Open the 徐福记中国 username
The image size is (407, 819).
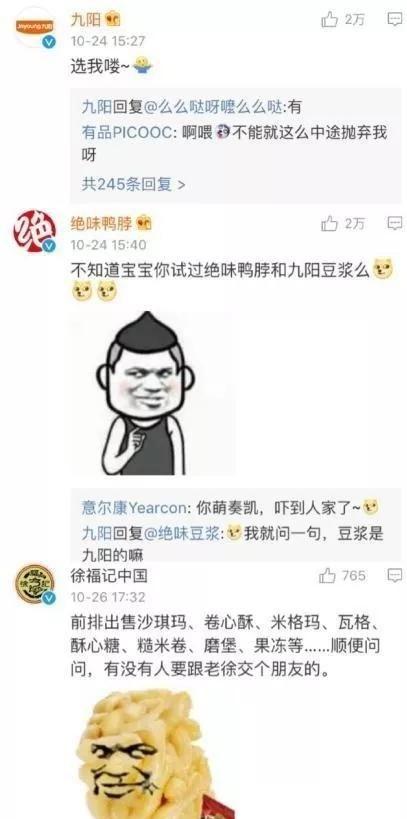[109, 576]
